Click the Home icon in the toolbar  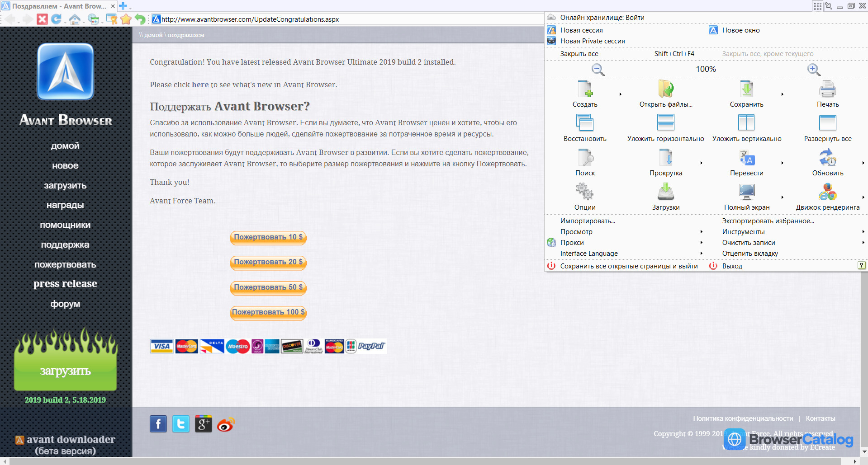tap(75, 19)
